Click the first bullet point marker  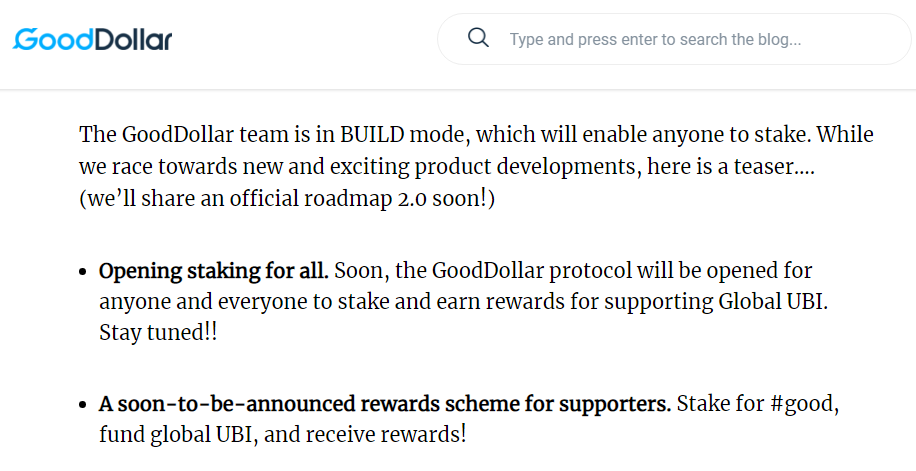(x=84, y=272)
